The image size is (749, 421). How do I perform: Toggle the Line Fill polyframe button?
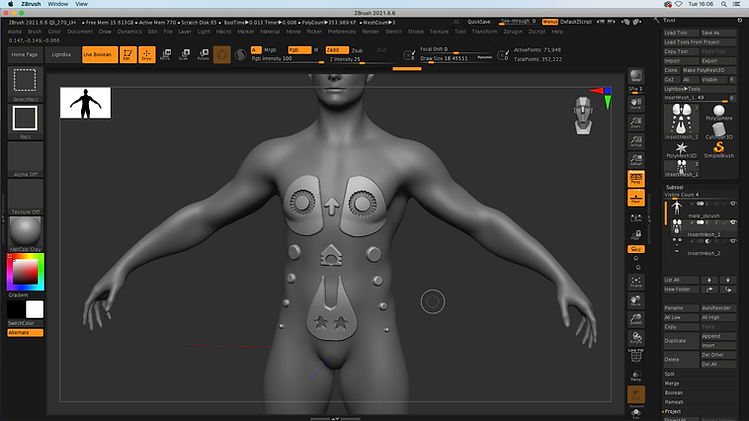(636, 356)
